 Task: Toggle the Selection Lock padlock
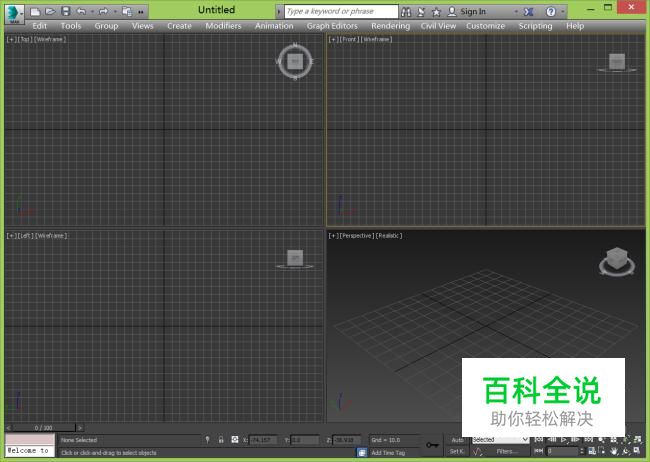coord(221,440)
